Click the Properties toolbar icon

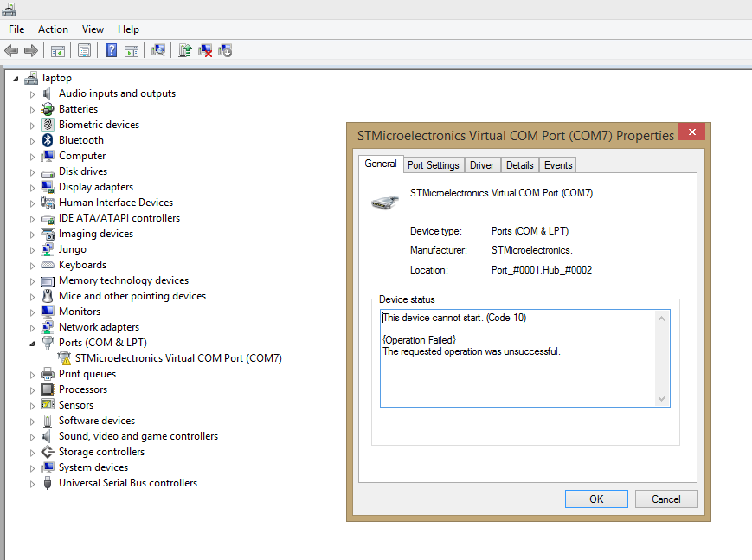pos(85,50)
